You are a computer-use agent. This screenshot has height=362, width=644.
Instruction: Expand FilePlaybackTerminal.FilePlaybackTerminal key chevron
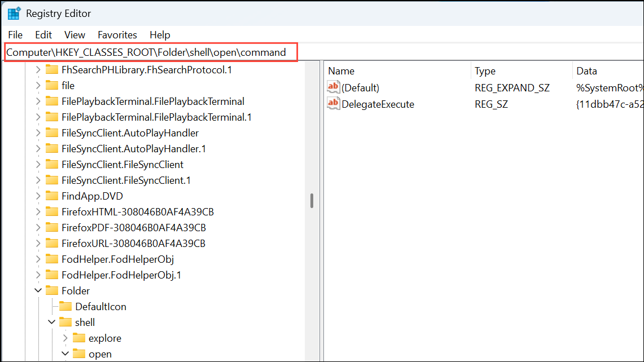pyautogui.click(x=38, y=101)
